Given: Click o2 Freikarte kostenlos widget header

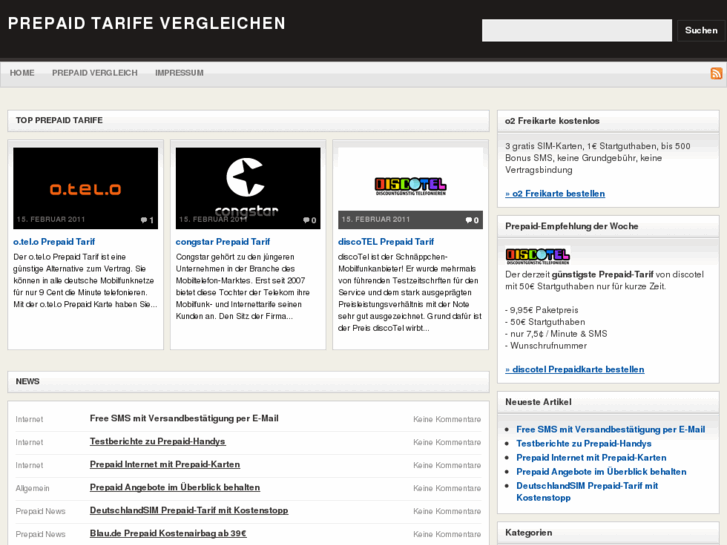Looking at the screenshot, I should 608,121.
